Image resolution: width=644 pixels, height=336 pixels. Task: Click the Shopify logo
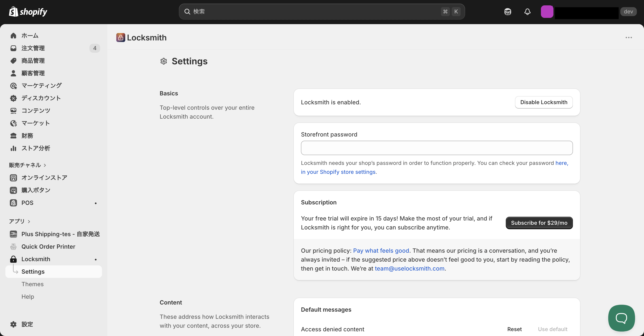pos(28,11)
